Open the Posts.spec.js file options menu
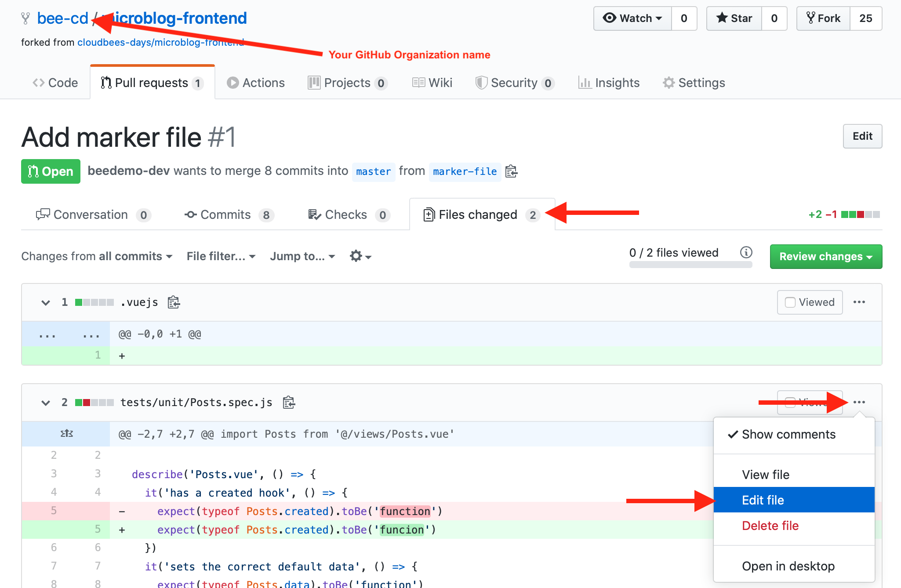 [859, 402]
